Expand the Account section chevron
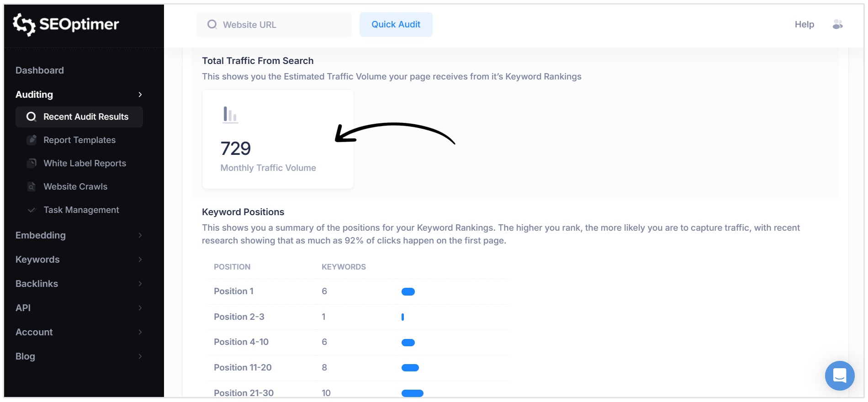The height and width of the screenshot is (402, 868). 140,332
